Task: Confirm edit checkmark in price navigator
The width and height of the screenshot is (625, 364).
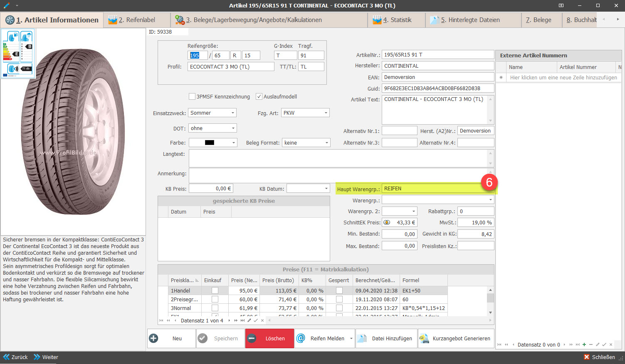Action: pos(256,320)
